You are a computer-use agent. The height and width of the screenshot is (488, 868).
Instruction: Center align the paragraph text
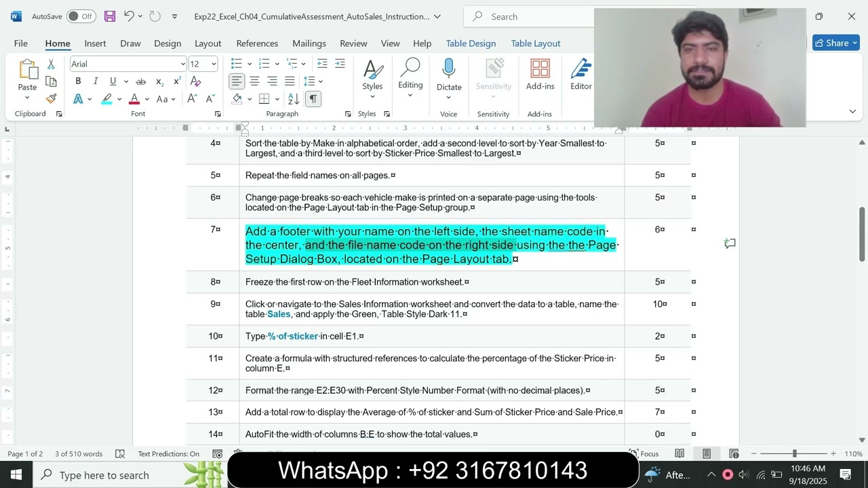(x=254, y=81)
